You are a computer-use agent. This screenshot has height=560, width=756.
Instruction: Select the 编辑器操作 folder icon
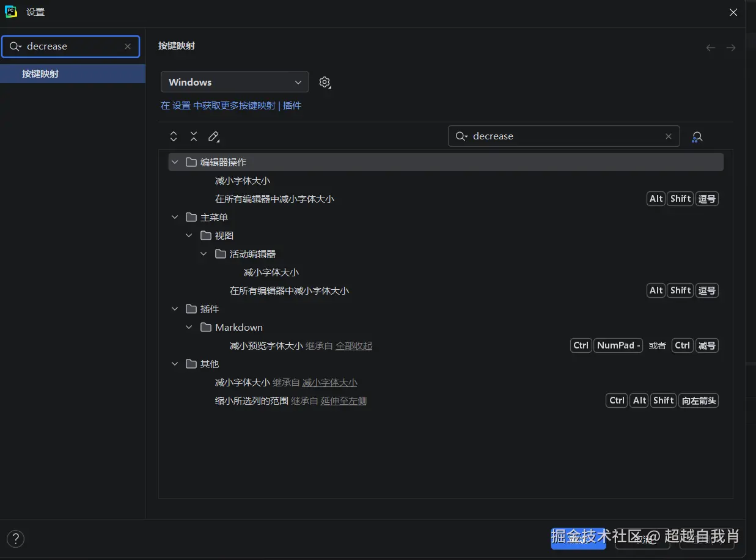(191, 162)
